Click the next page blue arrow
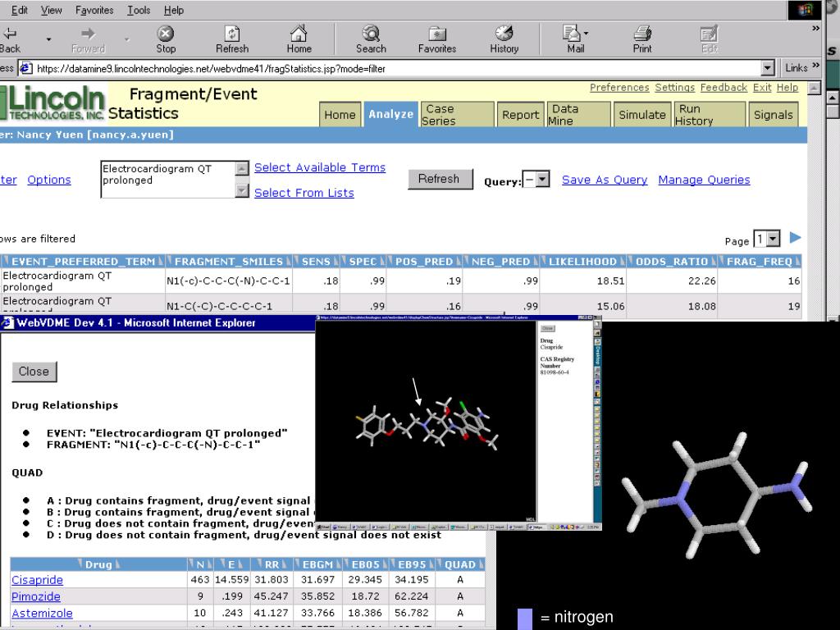840x630 pixels. point(796,238)
